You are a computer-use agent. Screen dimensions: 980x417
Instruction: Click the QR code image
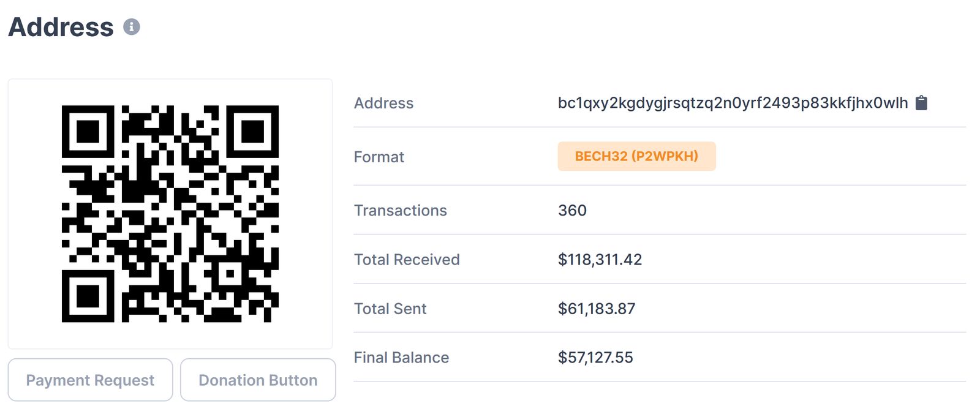click(170, 214)
